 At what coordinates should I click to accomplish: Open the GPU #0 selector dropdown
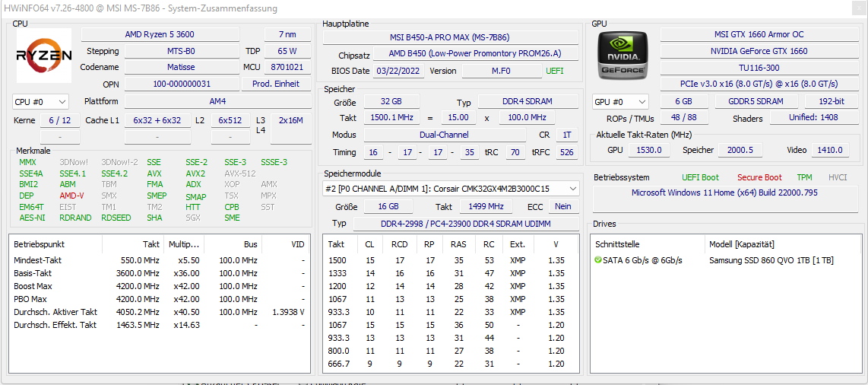pos(620,102)
